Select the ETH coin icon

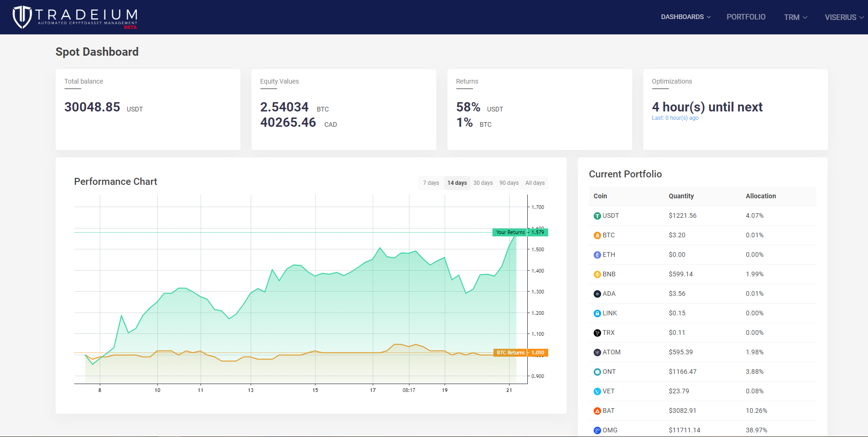(597, 254)
